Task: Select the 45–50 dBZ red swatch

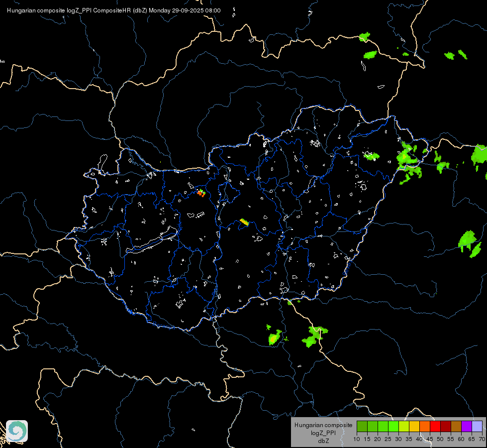Action: pos(435,426)
